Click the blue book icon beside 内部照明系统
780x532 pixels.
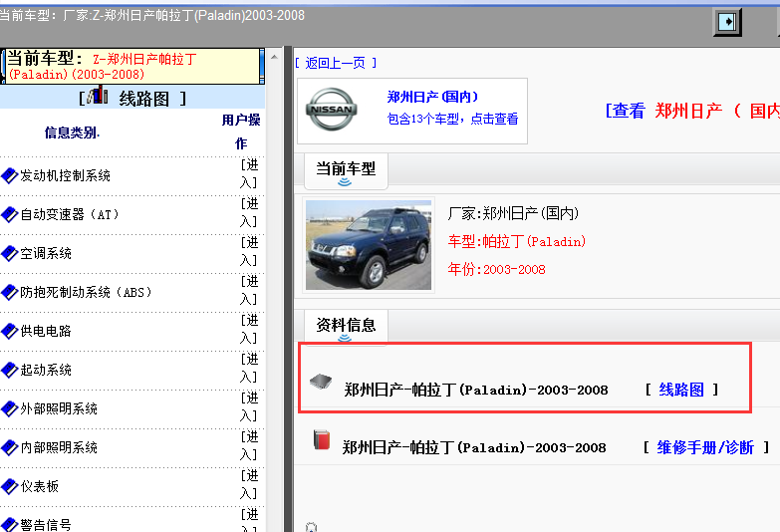point(9,447)
